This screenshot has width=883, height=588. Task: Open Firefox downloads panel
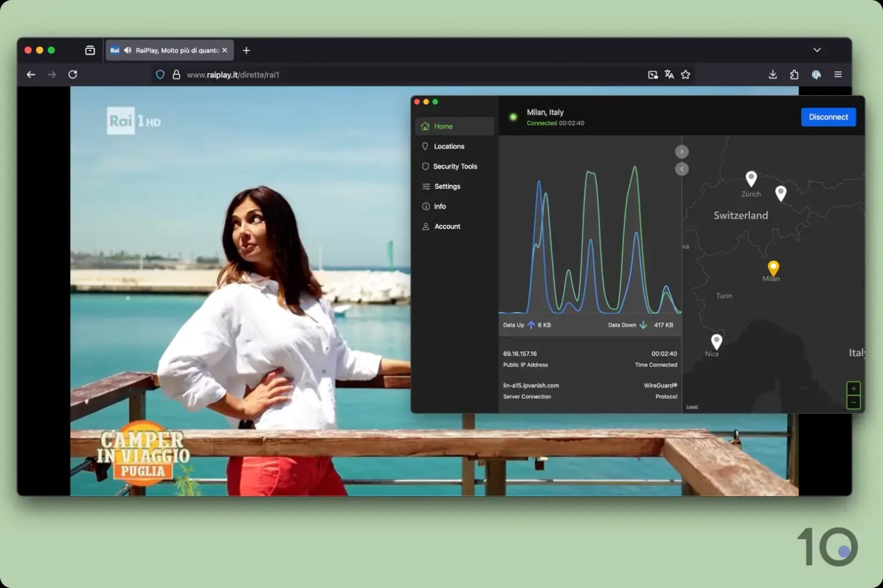[x=773, y=75]
